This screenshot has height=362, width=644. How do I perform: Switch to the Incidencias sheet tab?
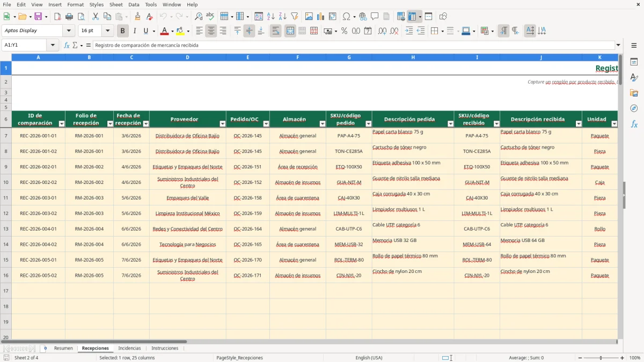click(129, 348)
